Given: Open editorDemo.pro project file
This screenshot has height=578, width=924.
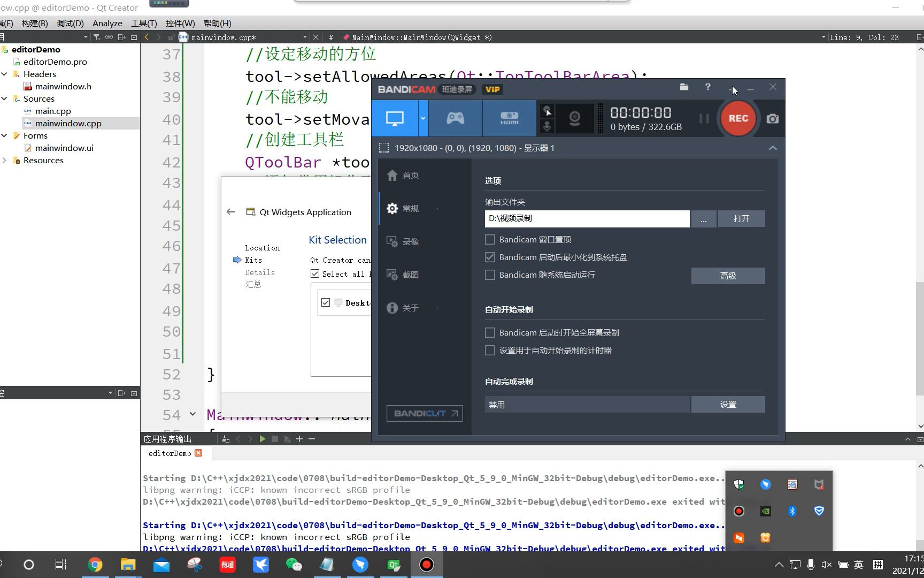Looking at the screenshot, I should 55,62.
